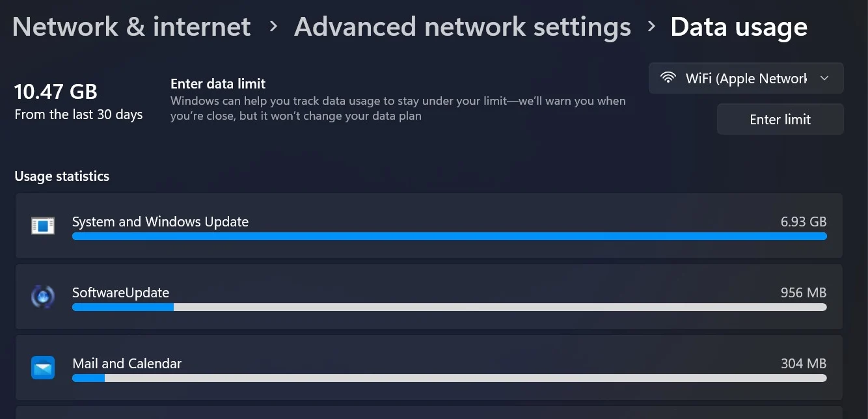Viewport: 868px width, 419px height.
Task: Click the System and Windows Update usage bar
Action: coord(450,236)
